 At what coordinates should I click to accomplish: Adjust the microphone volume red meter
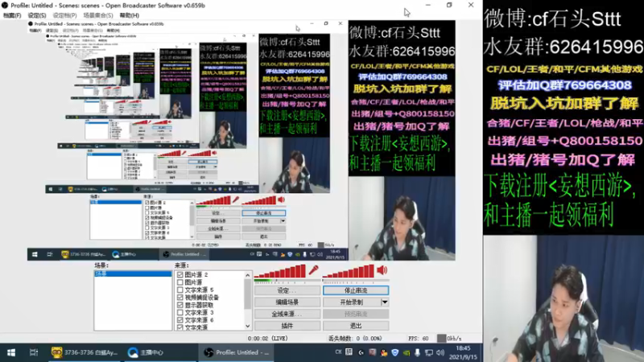(x=280, y=271)
